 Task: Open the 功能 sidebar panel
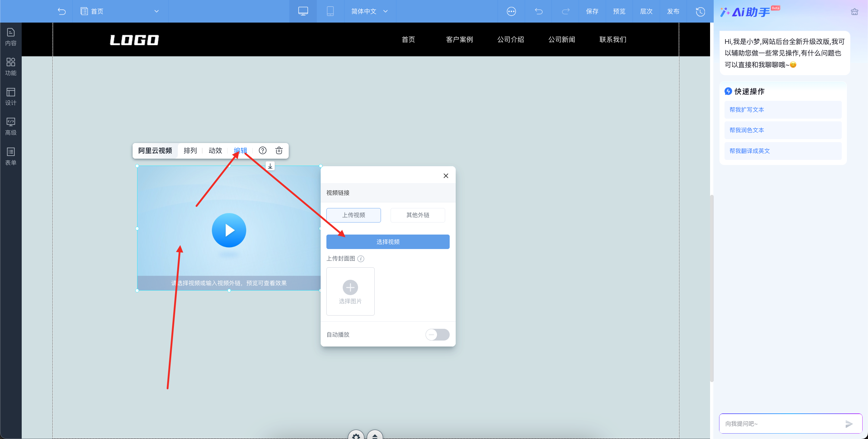11,66
